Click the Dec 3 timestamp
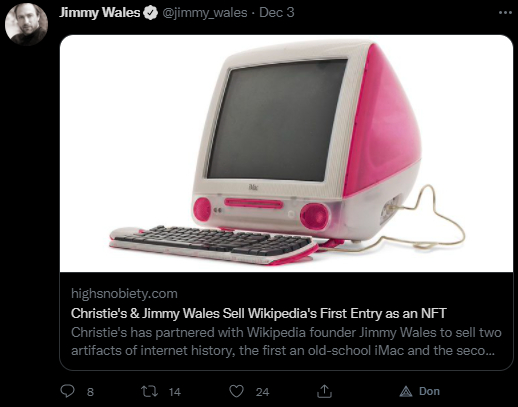 click(x=277, y=13)
